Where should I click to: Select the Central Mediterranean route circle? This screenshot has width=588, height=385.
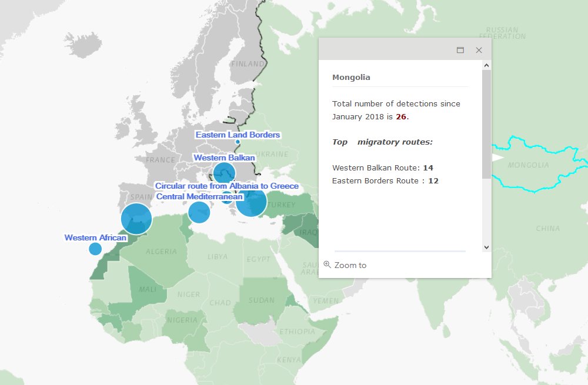point(199,212)
